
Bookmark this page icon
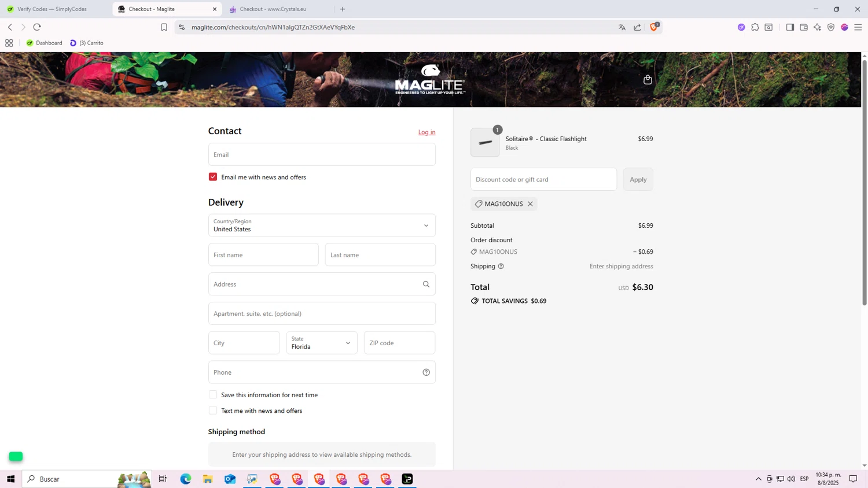[x=164, y=27]
